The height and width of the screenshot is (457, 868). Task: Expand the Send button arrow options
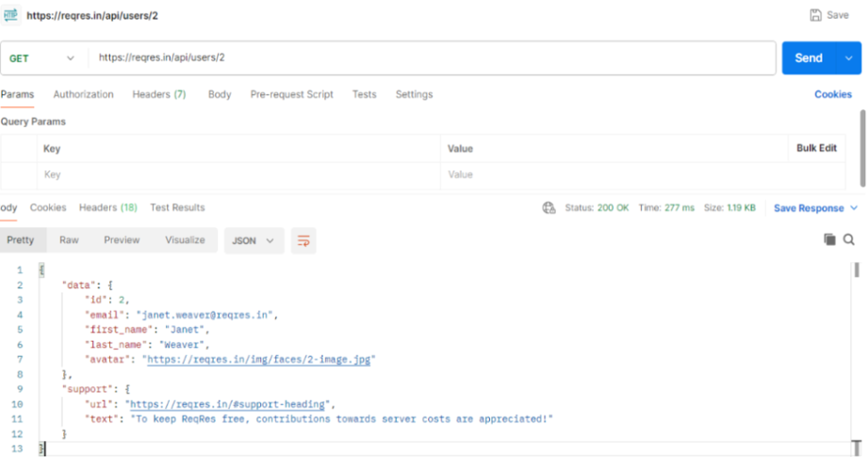pyautogui.click(x=844, y=58)
